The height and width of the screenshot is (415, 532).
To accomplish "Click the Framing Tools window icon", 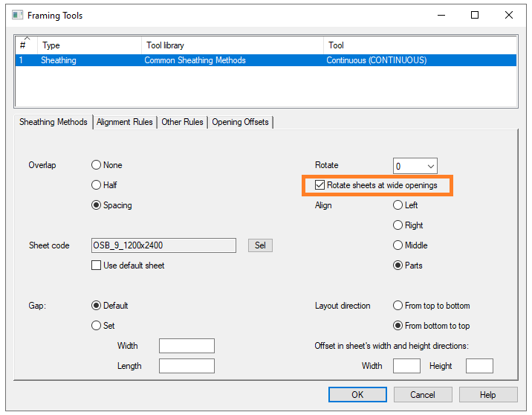I will pos(17,15).
